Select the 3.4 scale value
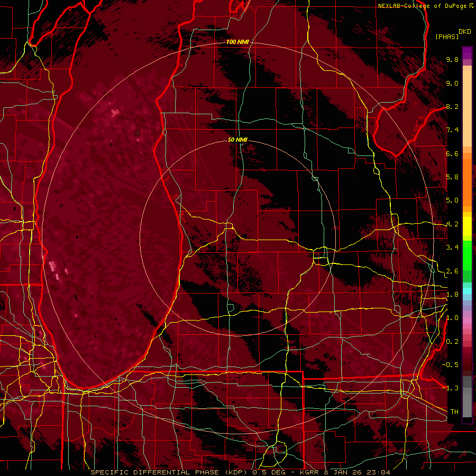Screen dimensions: 476x476 pos(452,248)
